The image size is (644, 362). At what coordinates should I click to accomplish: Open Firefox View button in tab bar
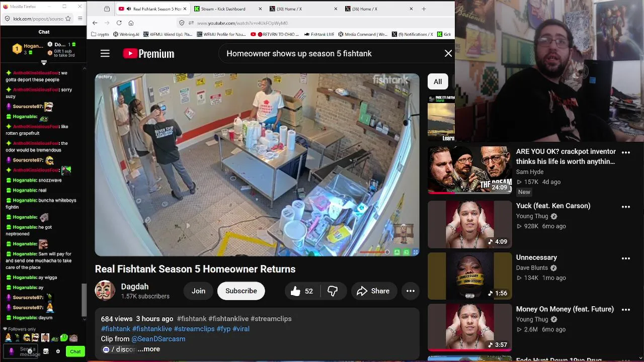tap(107, 9)
